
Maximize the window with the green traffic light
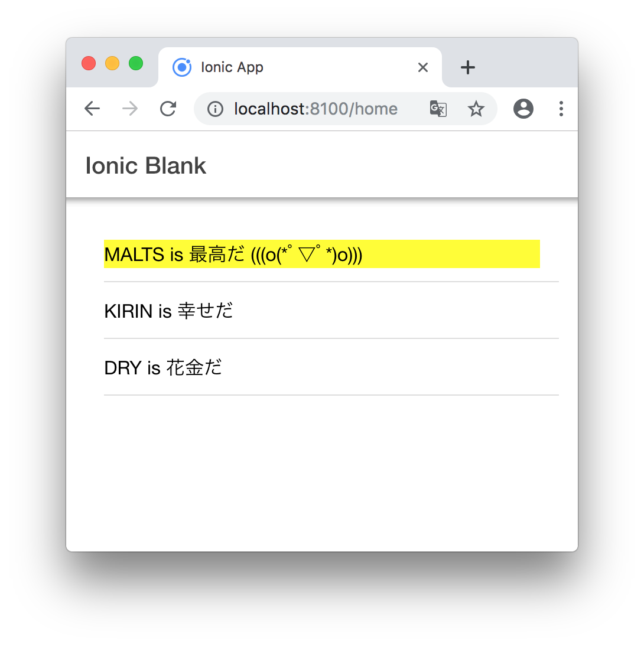[135, 63]
